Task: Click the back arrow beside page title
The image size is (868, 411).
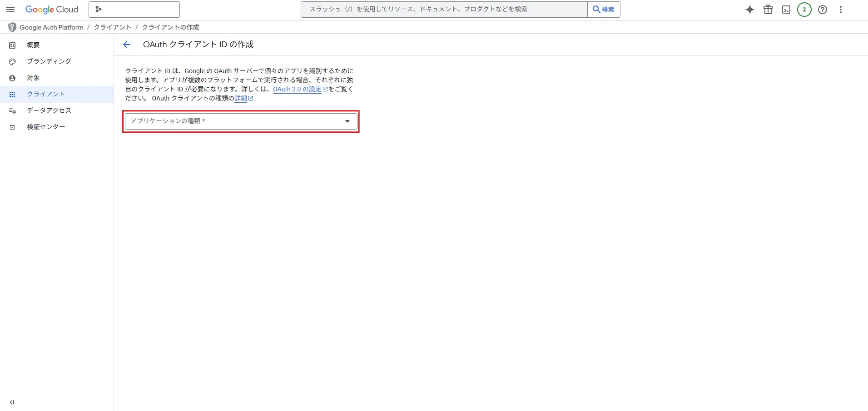Action: tap(127, 45)
